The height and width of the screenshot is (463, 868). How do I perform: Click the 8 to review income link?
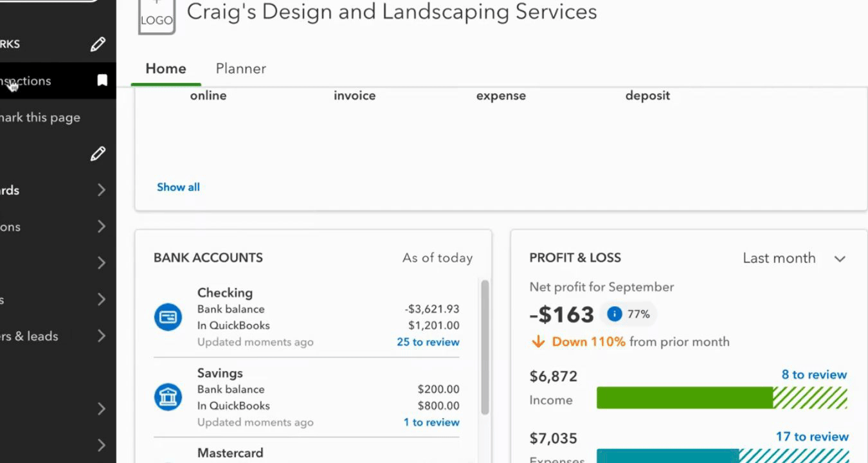point(813,374)
